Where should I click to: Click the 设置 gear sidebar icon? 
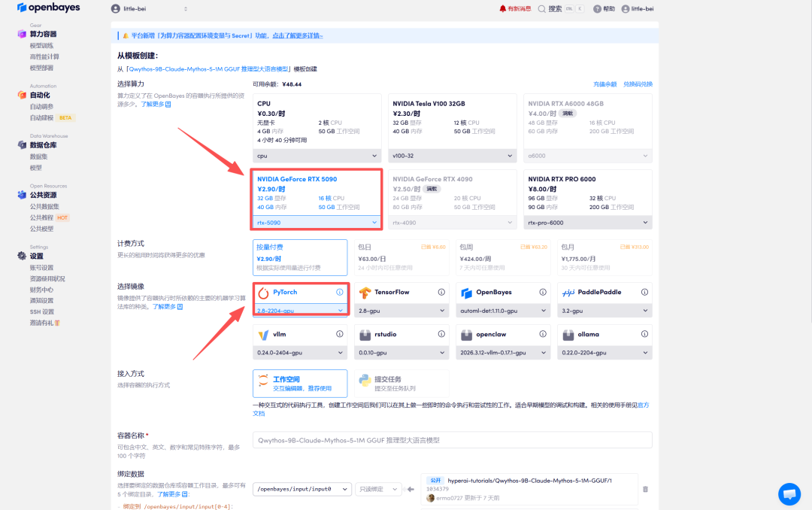tap(22, 256)
